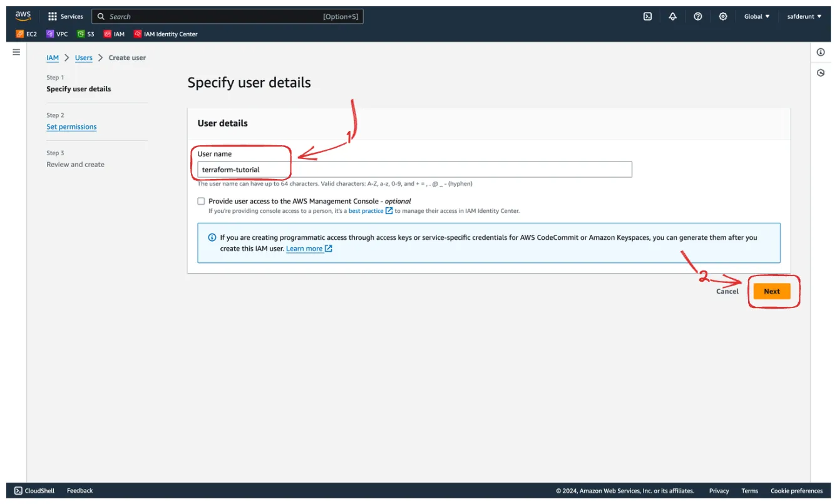Image resolution: width=837 pixels, height=504 pixels.
Task: Click the search magnifier icon
Action: click(101, 17)
